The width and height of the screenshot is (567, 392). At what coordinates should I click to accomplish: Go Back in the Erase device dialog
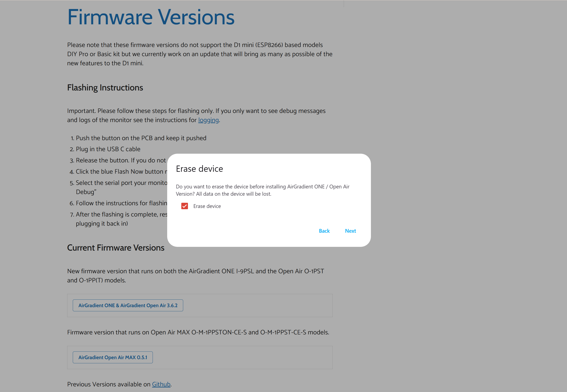click(324, 231)
